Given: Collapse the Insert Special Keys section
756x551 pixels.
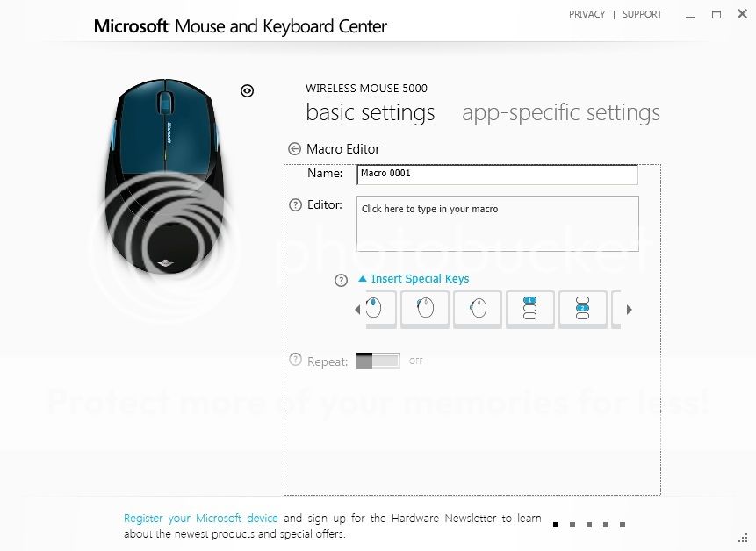Looking at the screenshot, I should point(413,278).
